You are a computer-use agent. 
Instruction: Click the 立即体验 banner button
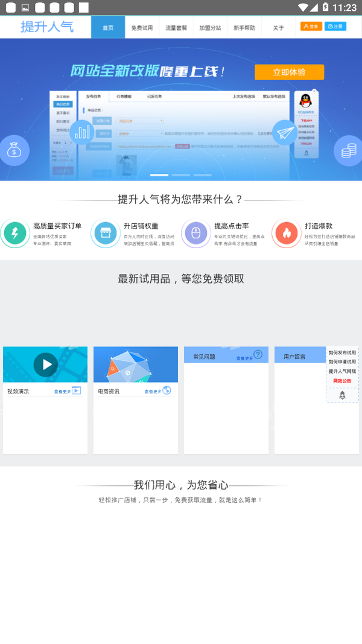(x=289, y=72)
